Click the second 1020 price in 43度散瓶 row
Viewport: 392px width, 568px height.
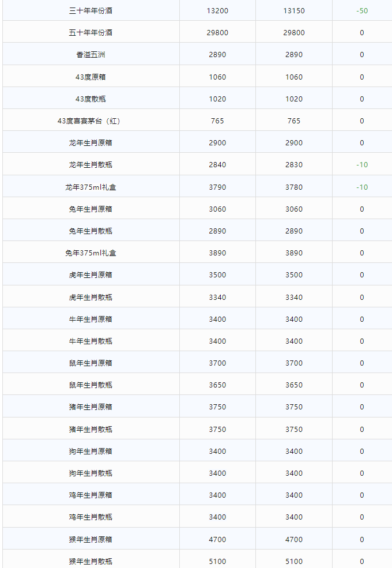click(294, 99)
